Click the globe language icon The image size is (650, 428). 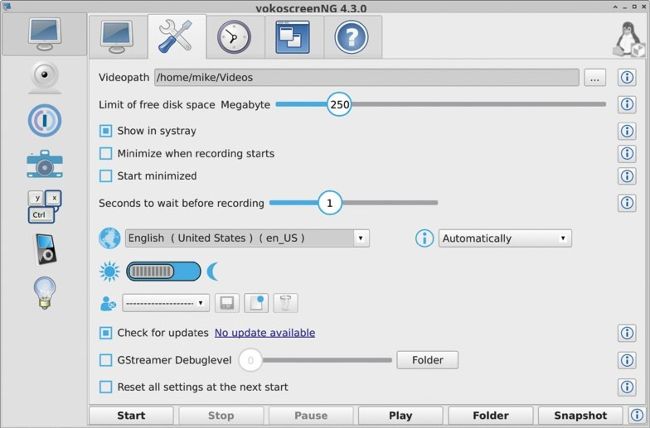click(x=109, y=238)
